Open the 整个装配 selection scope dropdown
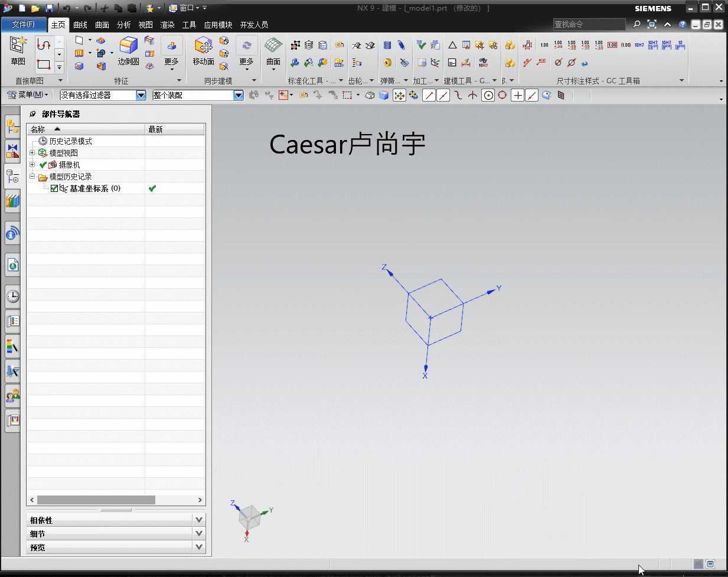The image size is (728, 577). click(238, 95)
